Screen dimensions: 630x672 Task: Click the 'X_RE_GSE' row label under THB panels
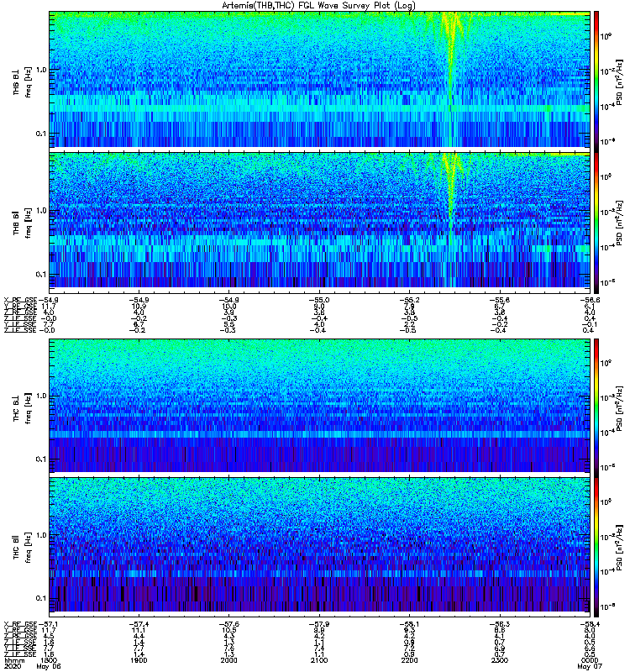point(20,300)
